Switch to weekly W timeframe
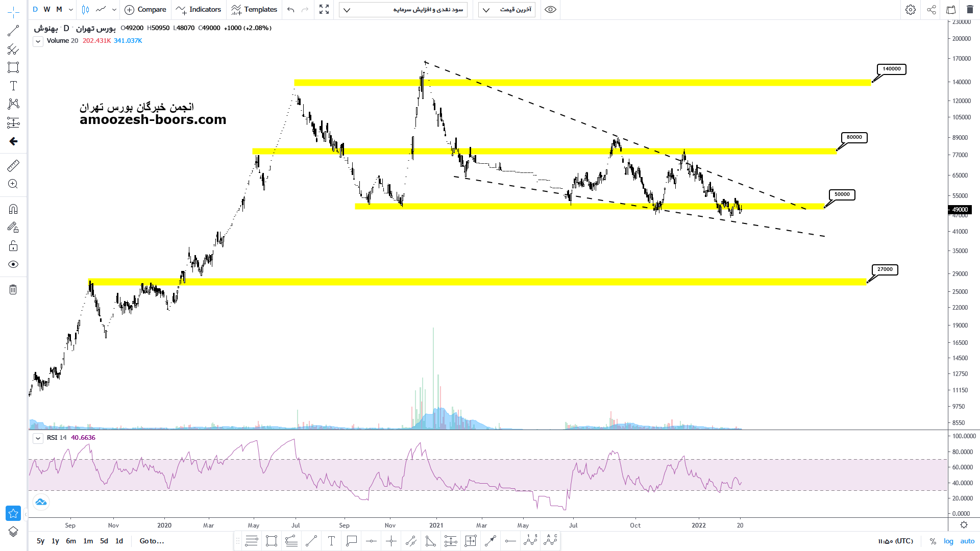Viewport: 980px width, 551px height. pos(47,10)
